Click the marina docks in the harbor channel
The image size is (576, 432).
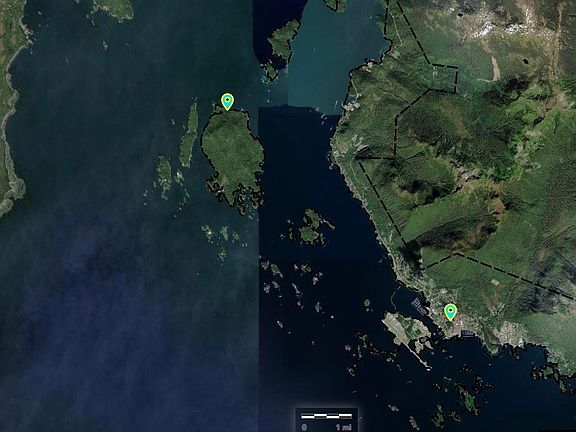419,306
